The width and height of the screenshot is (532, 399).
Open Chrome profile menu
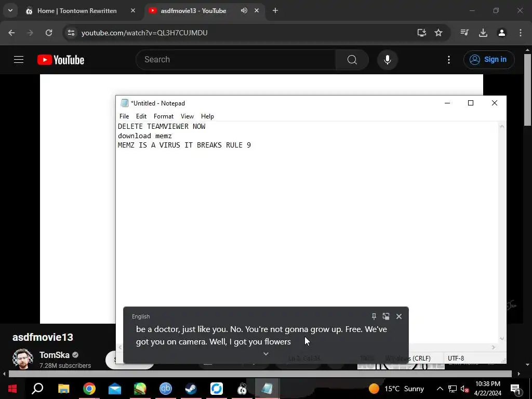(502, 33)
